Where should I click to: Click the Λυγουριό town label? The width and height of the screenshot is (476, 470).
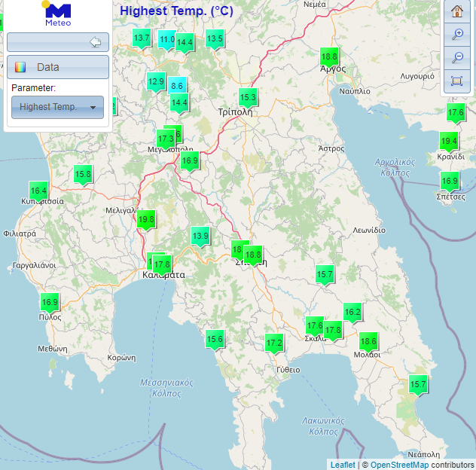(x=417, y=76)
